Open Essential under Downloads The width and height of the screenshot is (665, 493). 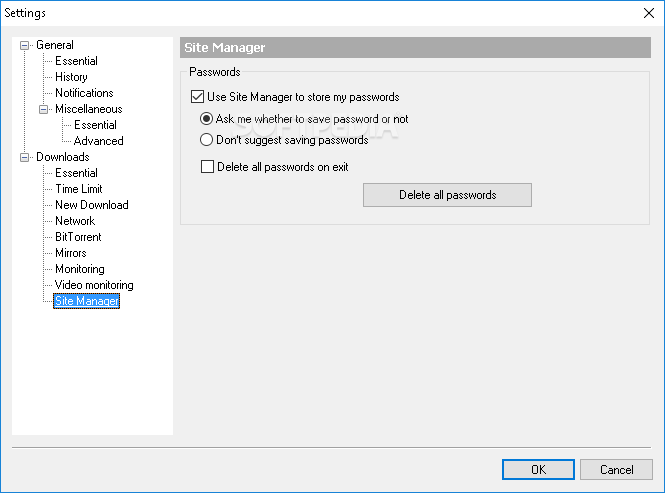(x=76, y=173)
